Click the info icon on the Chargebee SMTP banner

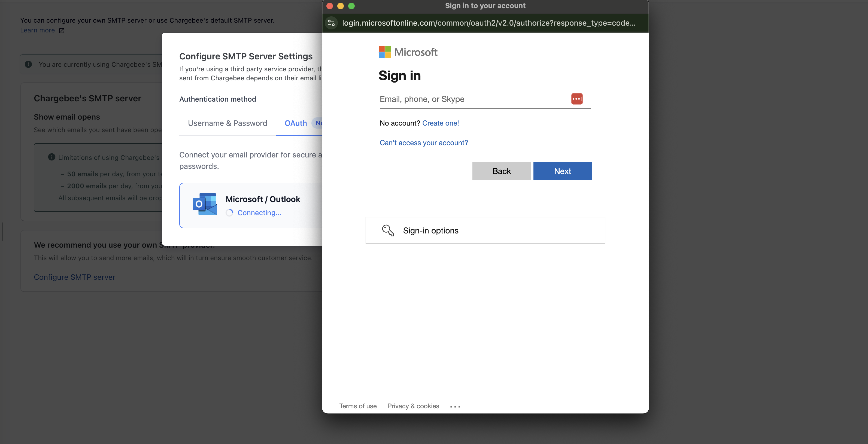point(28,64)
